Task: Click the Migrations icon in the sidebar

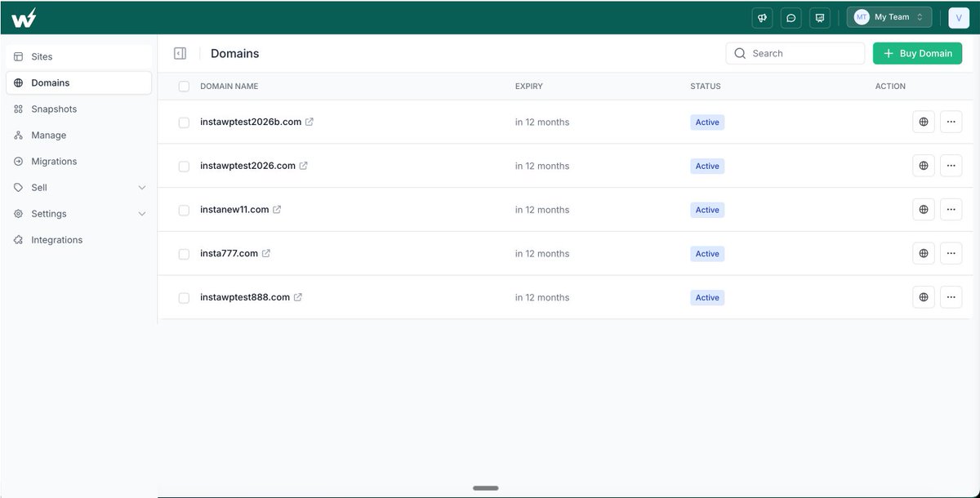Action: click(x=19, y=161)
